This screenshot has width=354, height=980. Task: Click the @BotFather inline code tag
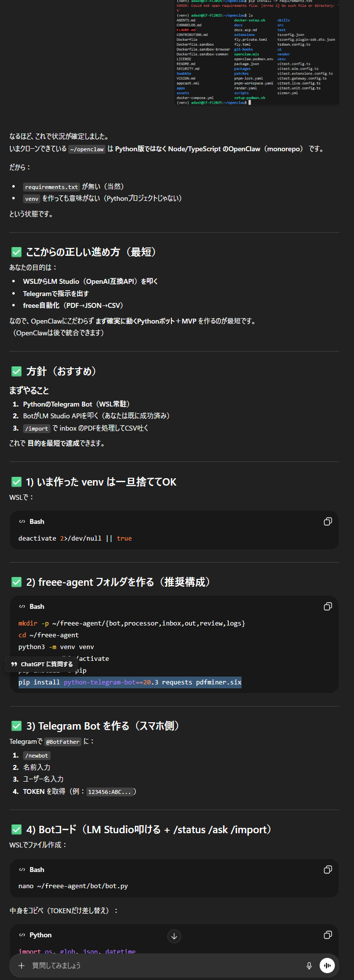pos(63,742)
